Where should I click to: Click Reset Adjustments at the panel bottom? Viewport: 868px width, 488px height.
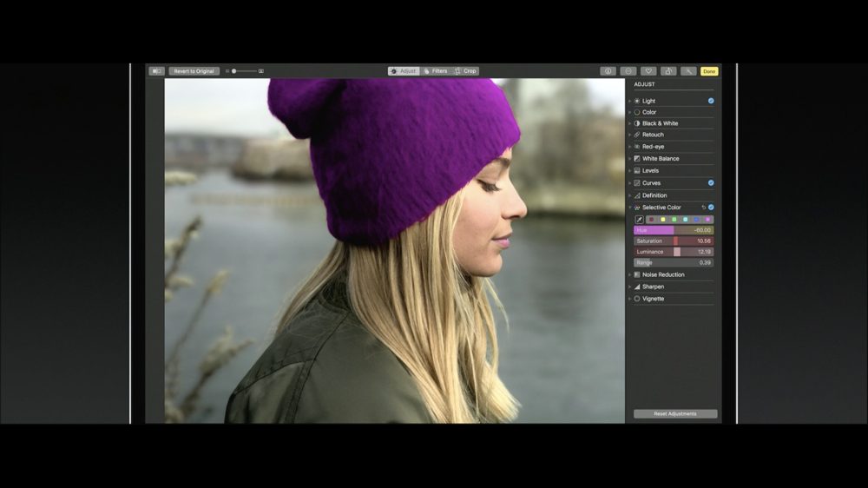[x=675, y=414]
